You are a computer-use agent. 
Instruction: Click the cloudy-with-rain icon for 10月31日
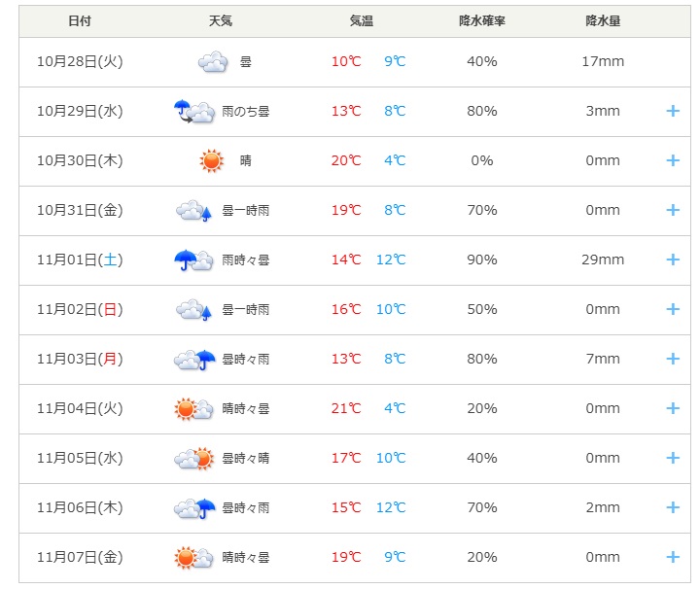click(x=193, y=211)
